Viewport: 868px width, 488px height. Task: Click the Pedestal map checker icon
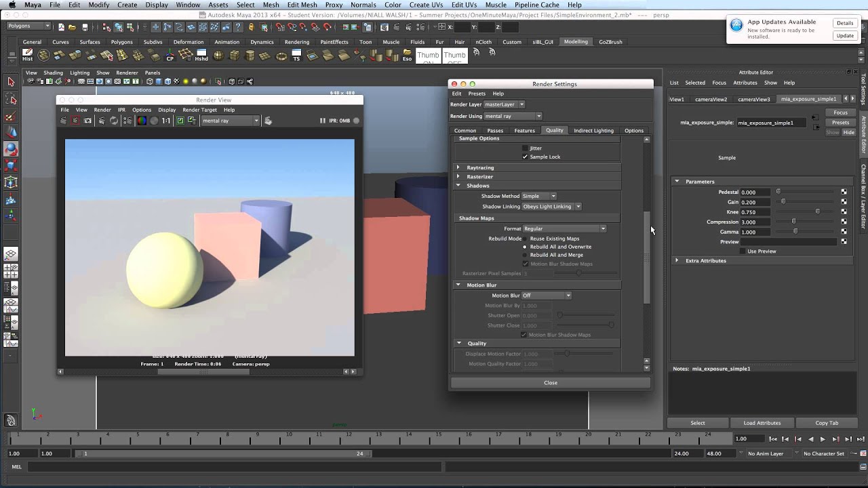tap(844, 192)
